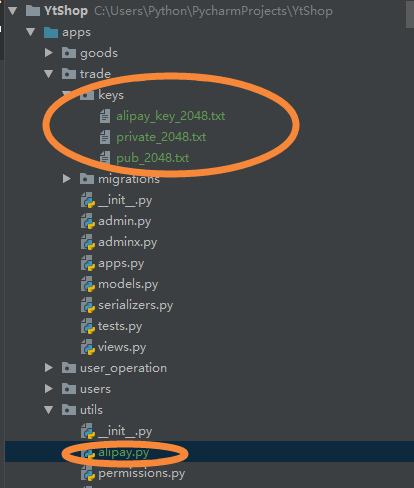Select the migrations folder label
The image size is (414, 488).
pyautogui.click(x=129, y=179)
